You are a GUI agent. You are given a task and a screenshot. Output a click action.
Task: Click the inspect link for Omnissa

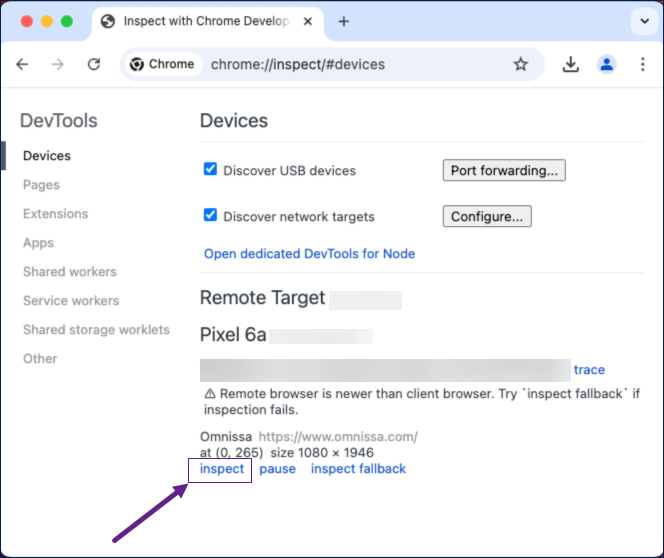[222, 469]
